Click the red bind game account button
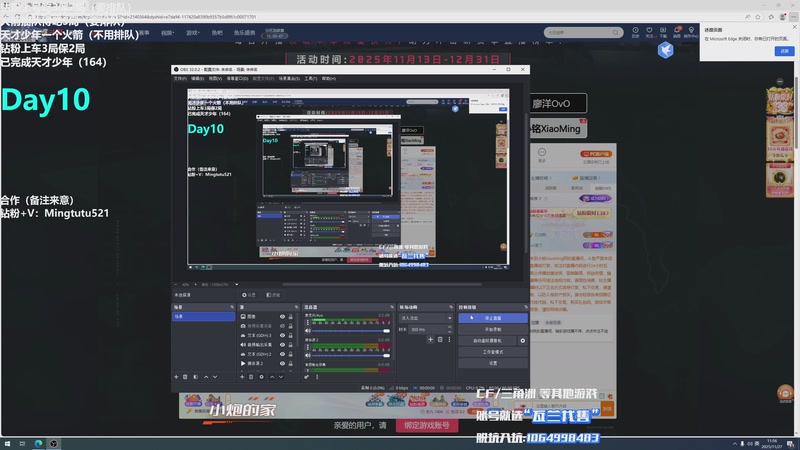This screenshot has height=450, width=800. 427,425
